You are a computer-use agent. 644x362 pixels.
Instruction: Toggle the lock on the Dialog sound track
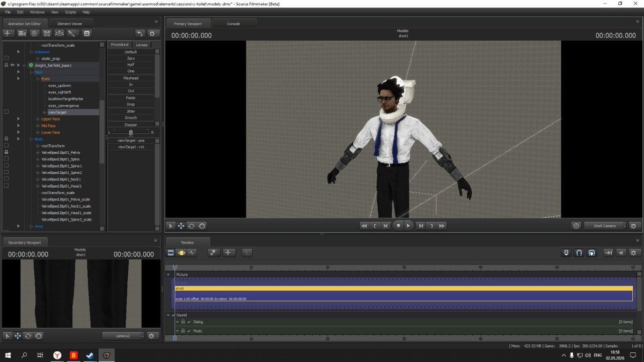(183, 322)
